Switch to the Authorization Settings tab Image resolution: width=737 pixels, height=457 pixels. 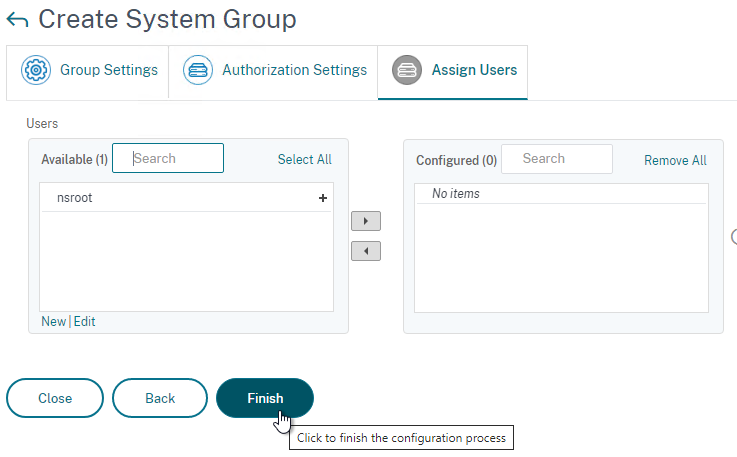pyautogui.click(x=273, y=72)
